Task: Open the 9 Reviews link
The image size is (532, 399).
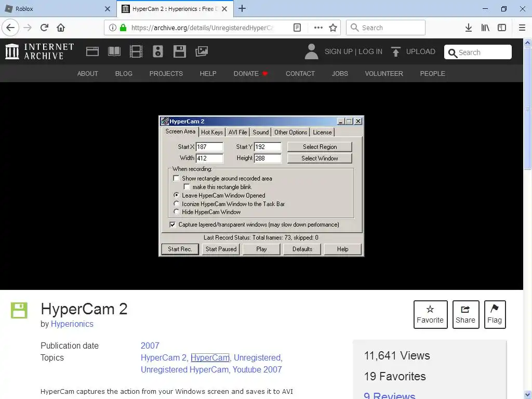Action: (390, 395)
